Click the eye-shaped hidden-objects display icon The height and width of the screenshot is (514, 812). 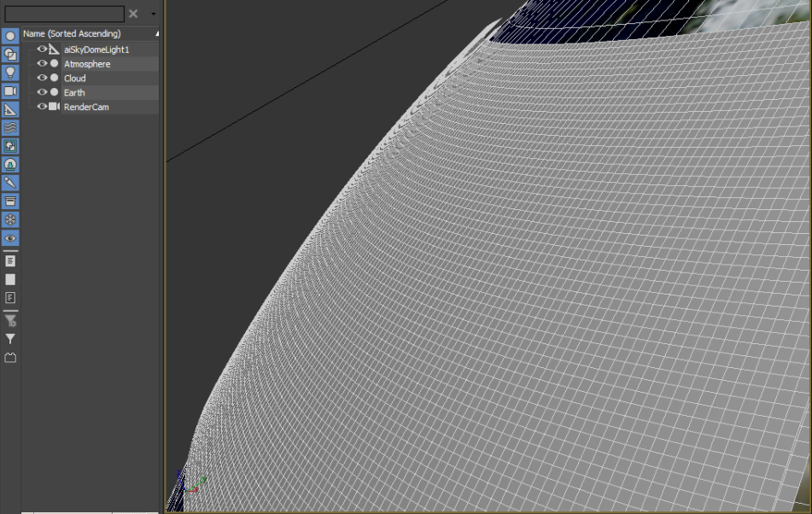(9, 239)
